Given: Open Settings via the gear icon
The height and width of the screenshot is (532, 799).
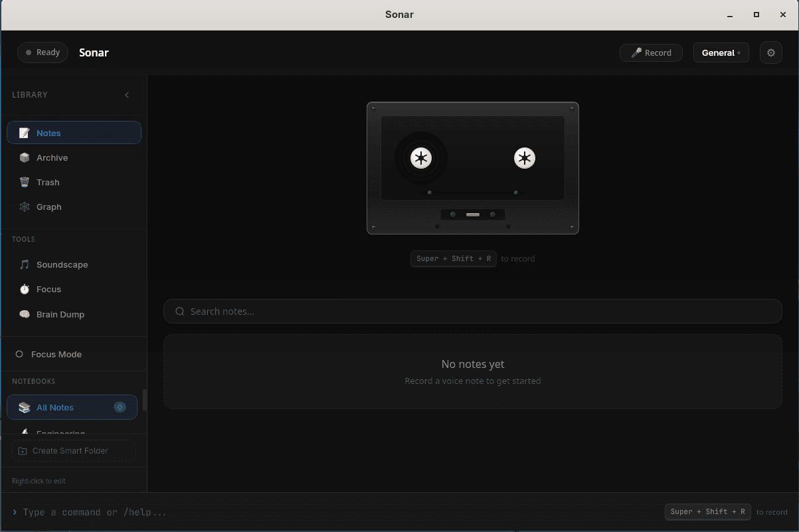Looking at the screenshot, I should 770,52.
